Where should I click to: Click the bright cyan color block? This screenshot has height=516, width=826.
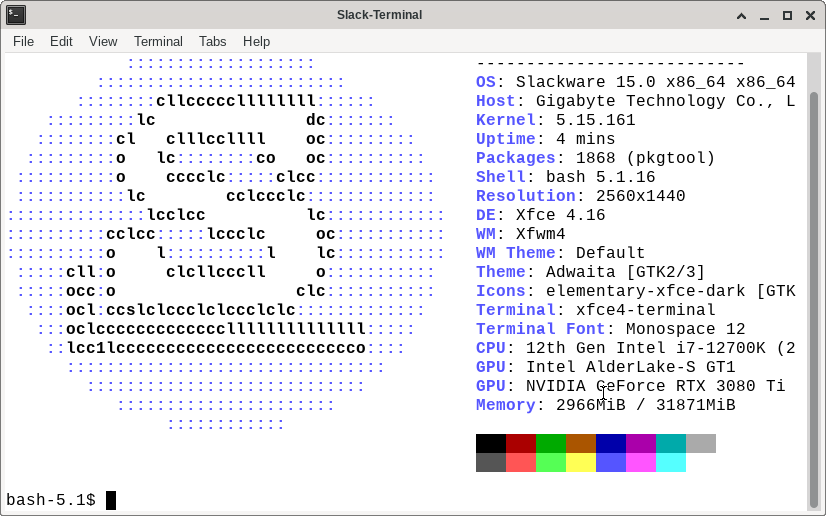click(671, 462)
